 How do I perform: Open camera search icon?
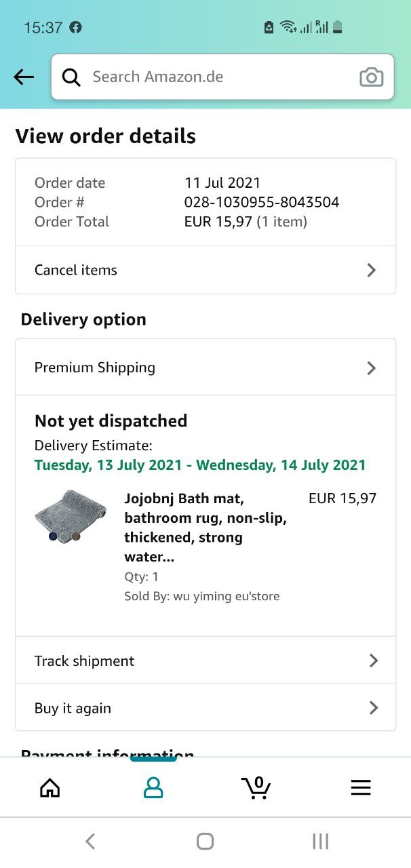pos(371,77)
